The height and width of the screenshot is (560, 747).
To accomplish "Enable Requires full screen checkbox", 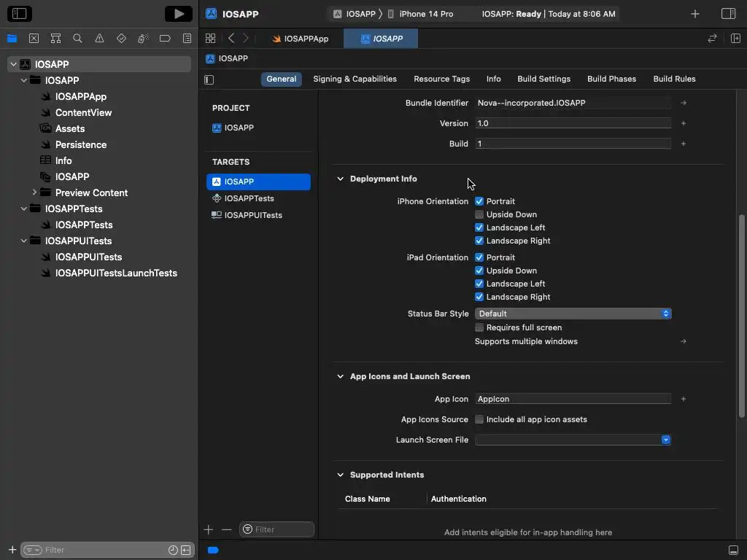I will [x=479, y=327].
